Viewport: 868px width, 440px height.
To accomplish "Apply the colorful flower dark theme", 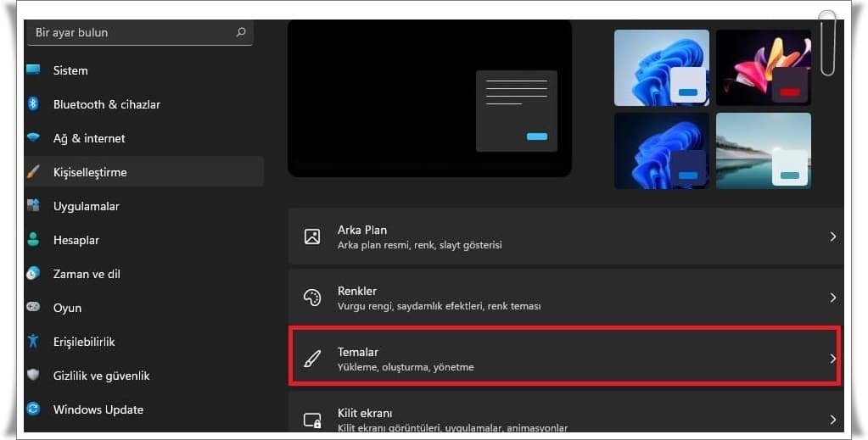I will coord(764,68).
